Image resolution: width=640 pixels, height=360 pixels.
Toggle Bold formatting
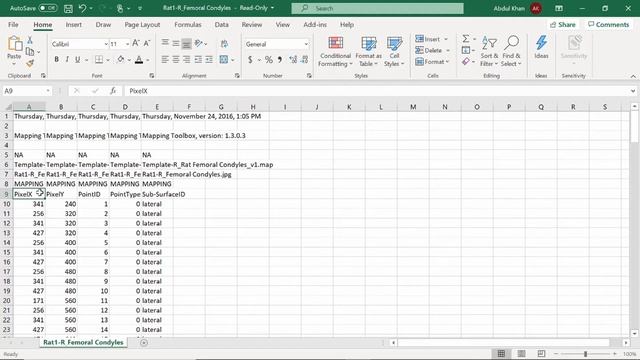[56, 60]
